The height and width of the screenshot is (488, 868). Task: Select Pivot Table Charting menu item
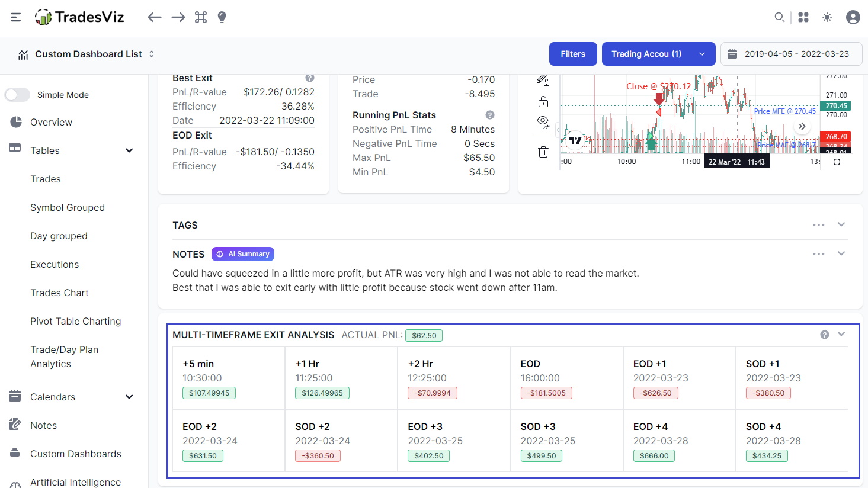click(x=76, y=321)
